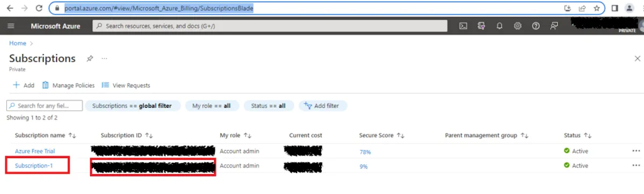The height and width of the screenshot is (194, 644).
Task: Click Account admin in the Azure Free Trial row
Action: point(239,151)
